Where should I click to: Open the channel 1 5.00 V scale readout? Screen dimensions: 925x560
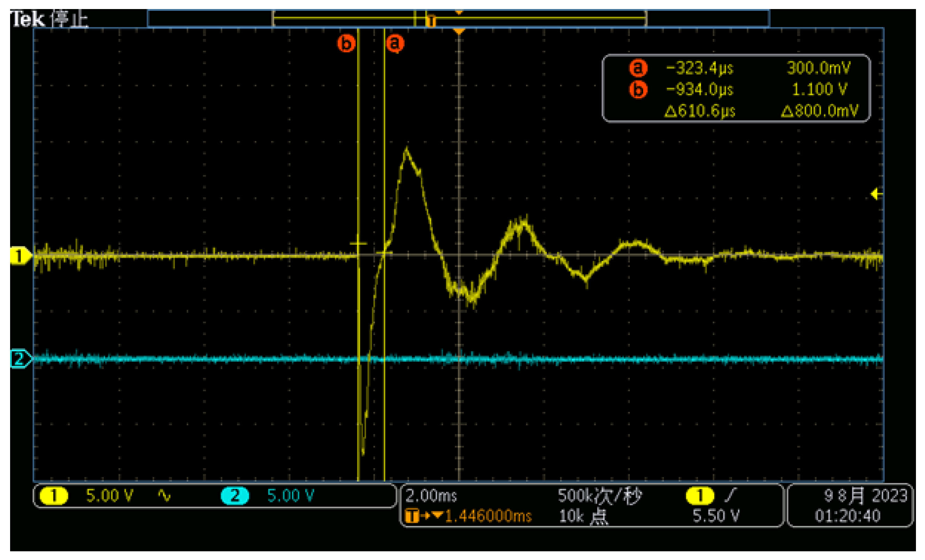coord(110,496)
